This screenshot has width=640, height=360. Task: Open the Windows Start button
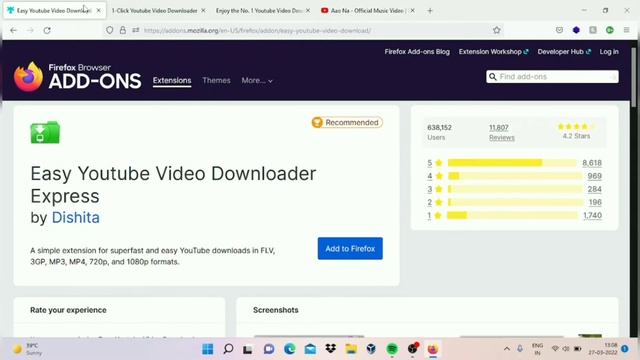click(x=208, y=349)
